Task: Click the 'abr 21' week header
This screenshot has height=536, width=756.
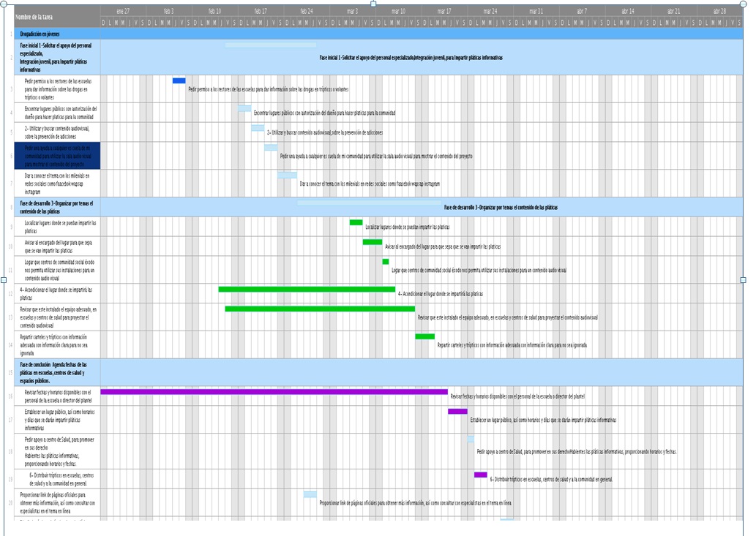Action: (673, 11)
